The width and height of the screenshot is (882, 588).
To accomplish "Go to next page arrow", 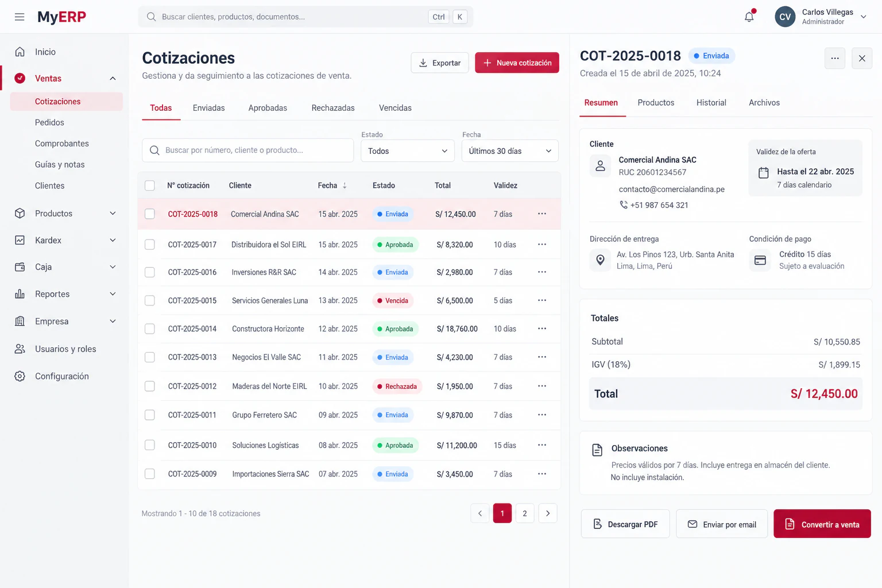I will click(548, 513).
